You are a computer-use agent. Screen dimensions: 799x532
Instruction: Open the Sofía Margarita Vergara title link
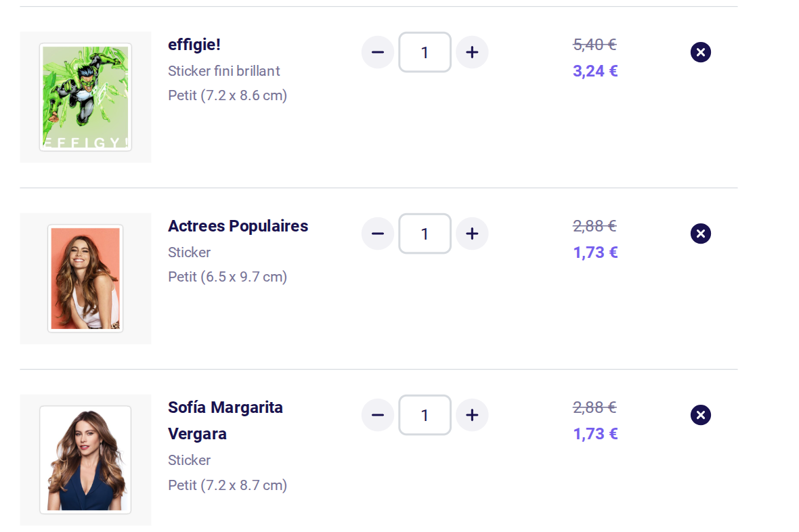[x=225, y=420]
